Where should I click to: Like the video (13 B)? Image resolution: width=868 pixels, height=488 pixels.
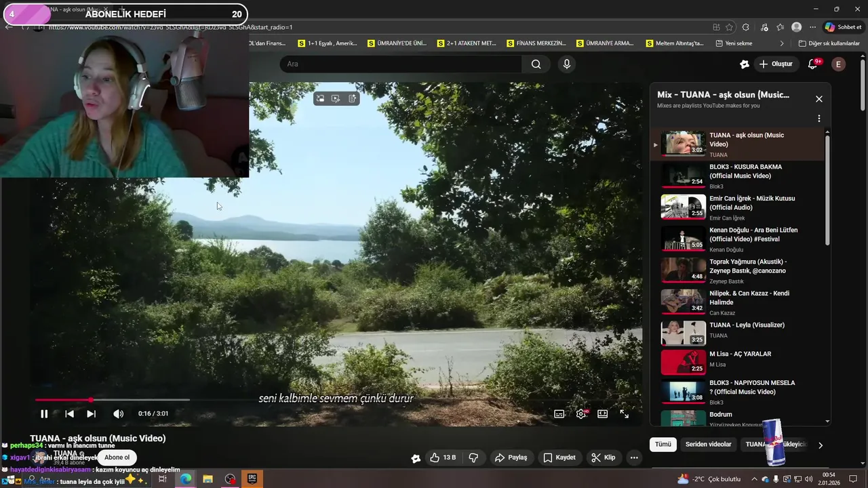click(442, 457)
